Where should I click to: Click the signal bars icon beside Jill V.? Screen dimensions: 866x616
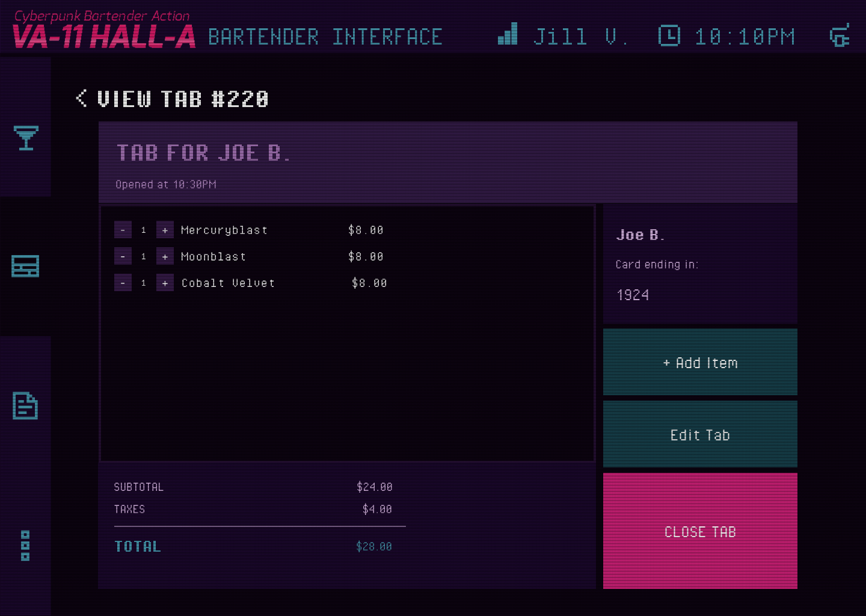[508, 34]
